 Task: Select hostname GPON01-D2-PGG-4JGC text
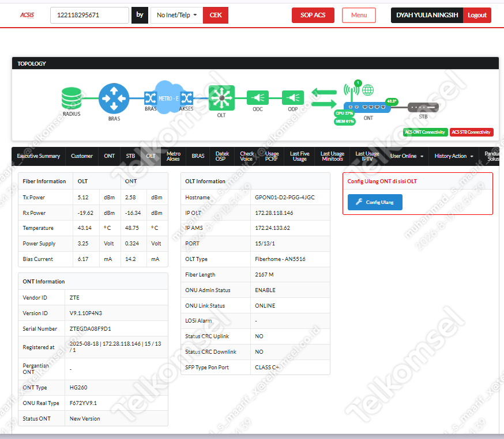coord(284,197)
